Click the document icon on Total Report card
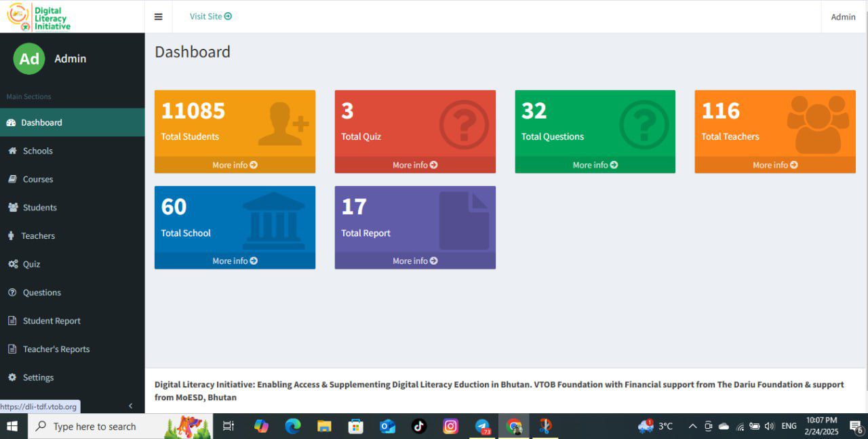 click(465, 221)
